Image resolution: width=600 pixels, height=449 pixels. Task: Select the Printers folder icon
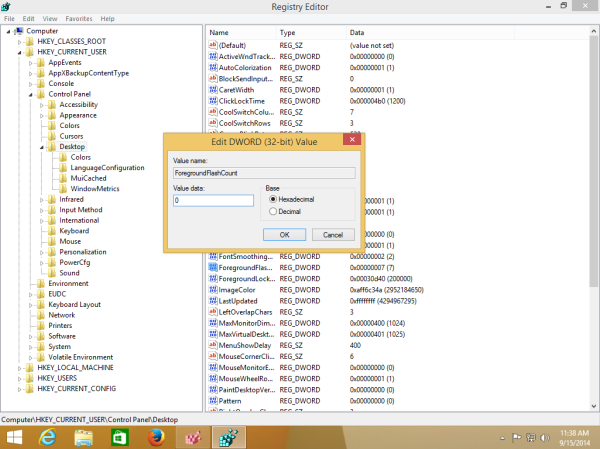(x=41, y=326)
